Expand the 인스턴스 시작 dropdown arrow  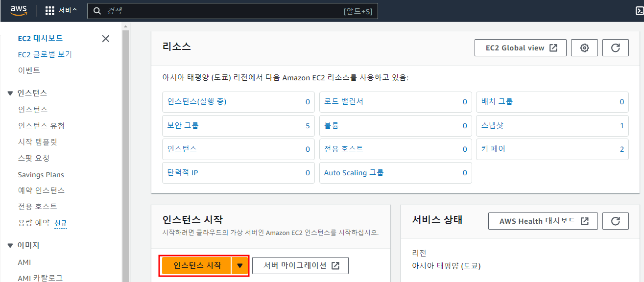[x=239, y=265]
